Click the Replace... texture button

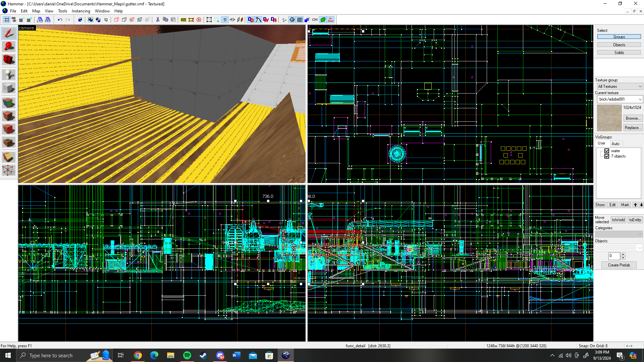633,128
